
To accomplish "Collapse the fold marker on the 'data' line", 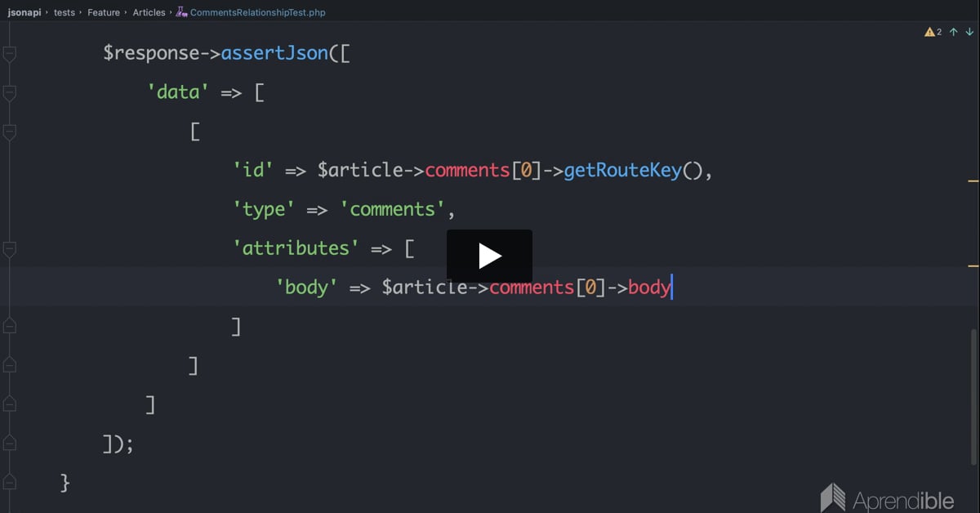I will 10,93.
